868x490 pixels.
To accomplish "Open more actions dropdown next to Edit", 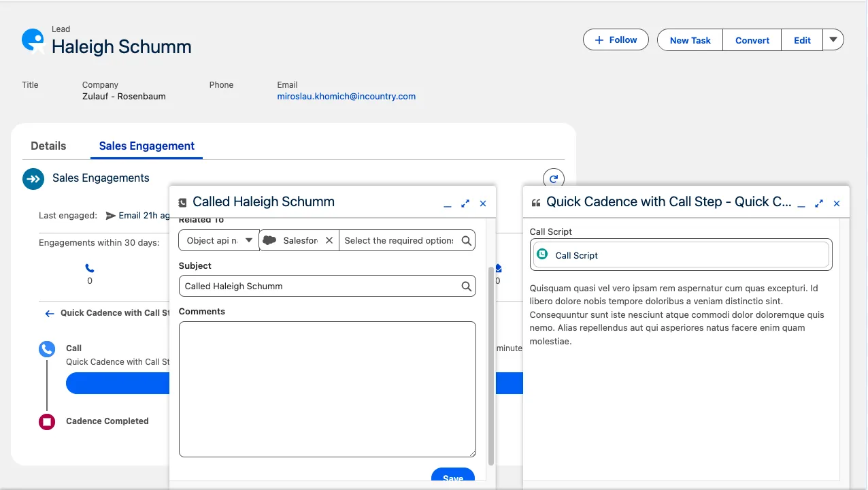I will [833, 39].
